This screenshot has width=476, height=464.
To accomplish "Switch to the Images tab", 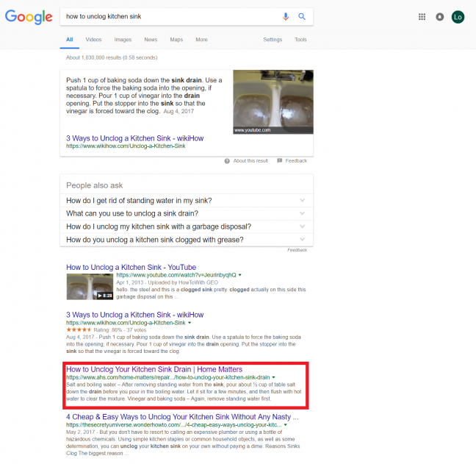I will coord(123,40).
